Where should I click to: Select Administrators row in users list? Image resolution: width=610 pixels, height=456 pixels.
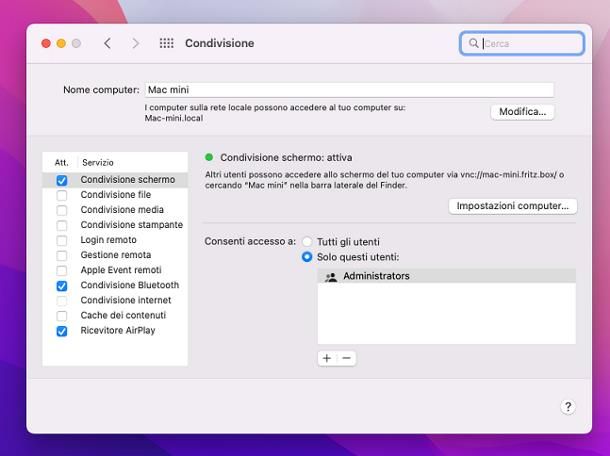coord(447,276)
